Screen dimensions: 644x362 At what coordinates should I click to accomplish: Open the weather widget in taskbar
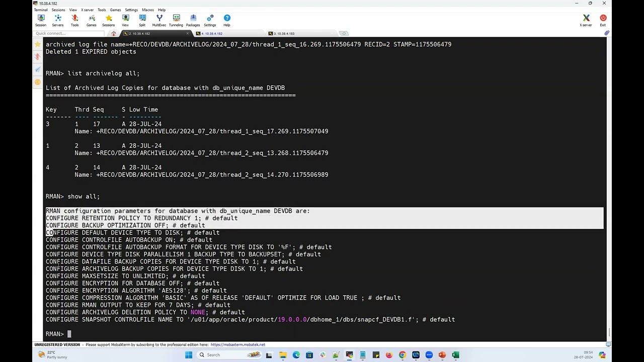(53, 355)
